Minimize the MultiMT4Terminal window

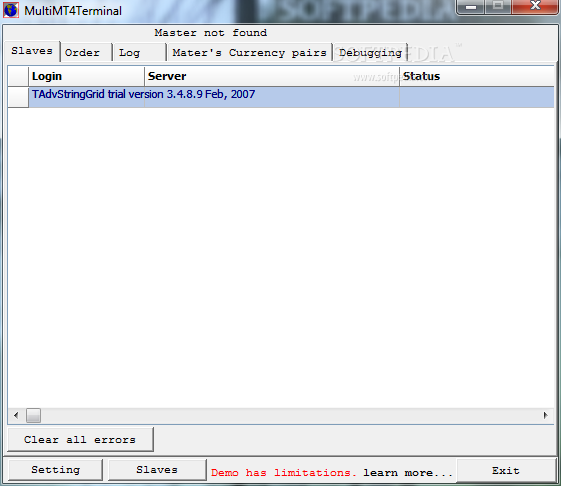coord(471,7)
